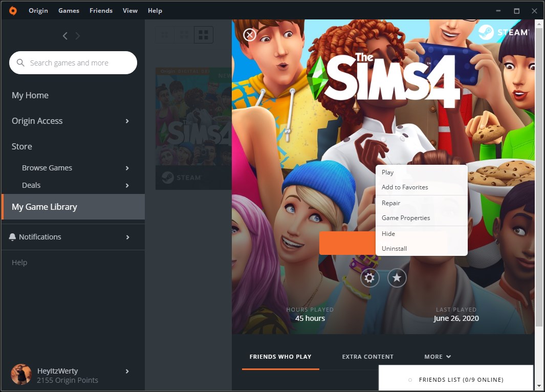The height and width of the screenshot is (392, 545).
Task: Open game settings via the gear icon
Action: tap(369, 278)
